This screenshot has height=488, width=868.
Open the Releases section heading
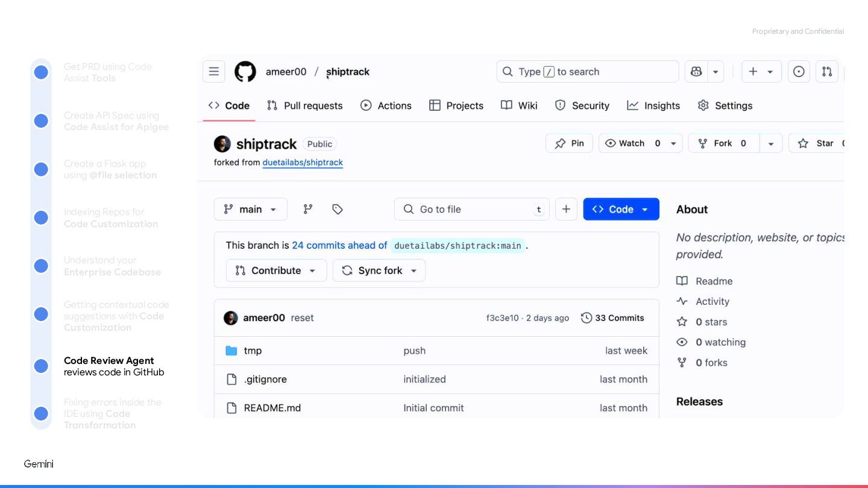click(699, 402)
